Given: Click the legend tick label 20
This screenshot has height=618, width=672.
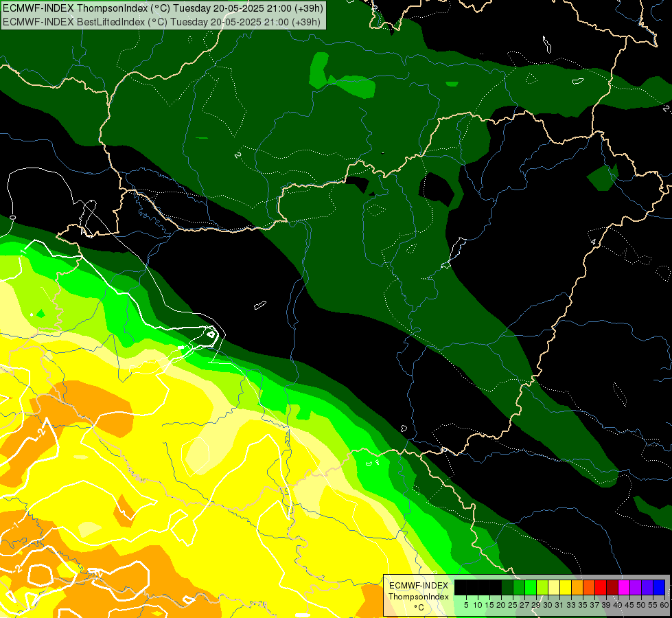Looking at the screenshot, I should click(x=501, y=605).
